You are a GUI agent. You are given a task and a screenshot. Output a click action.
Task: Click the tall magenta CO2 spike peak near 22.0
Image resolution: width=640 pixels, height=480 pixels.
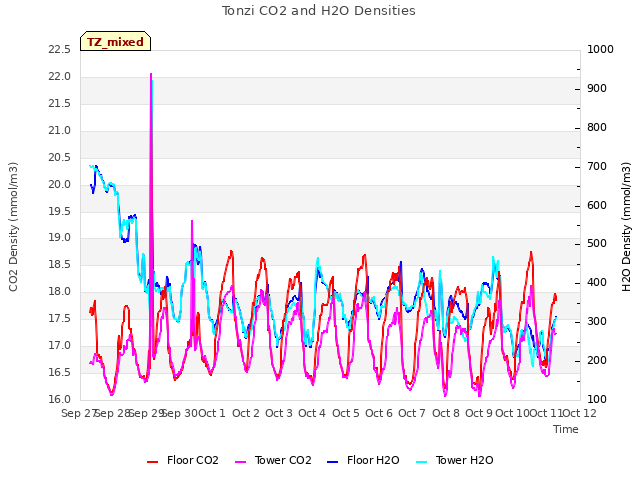tap(151, 75)
